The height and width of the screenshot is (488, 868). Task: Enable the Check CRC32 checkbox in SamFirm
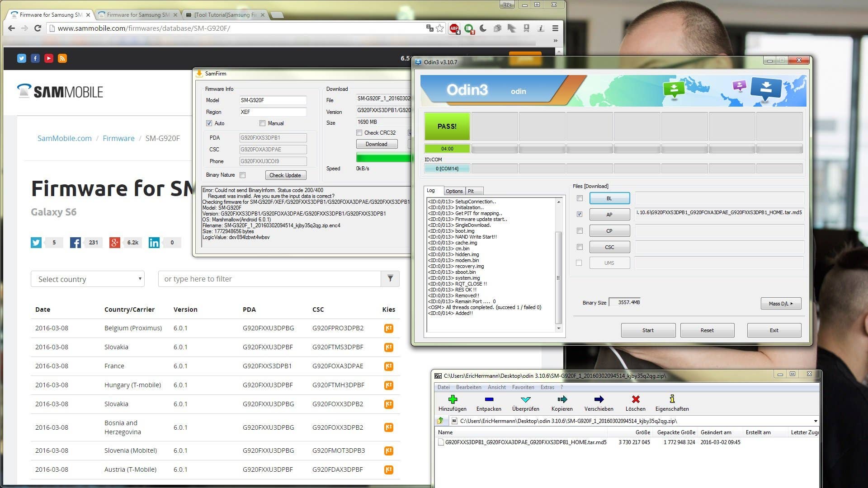[359, 132]
